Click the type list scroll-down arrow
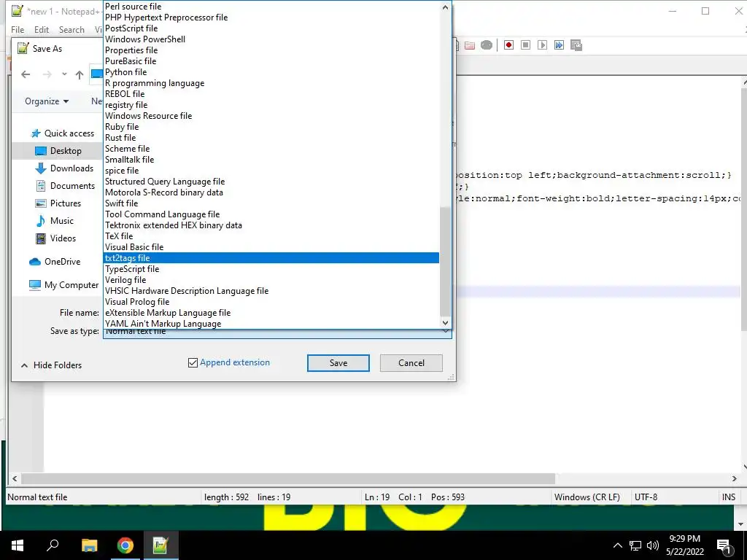The height and width of the screenshot is (560, 747). coord(445,323)
